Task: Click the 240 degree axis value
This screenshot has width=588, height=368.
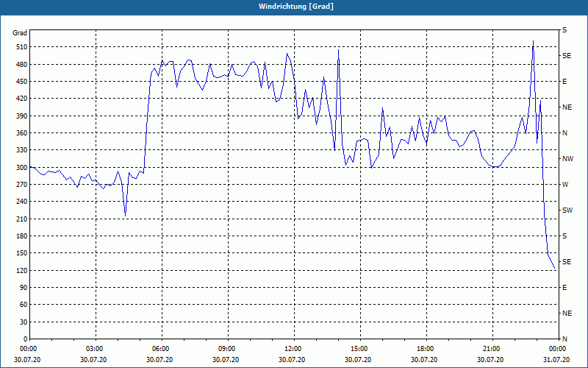Action: [x=22, y=202]
